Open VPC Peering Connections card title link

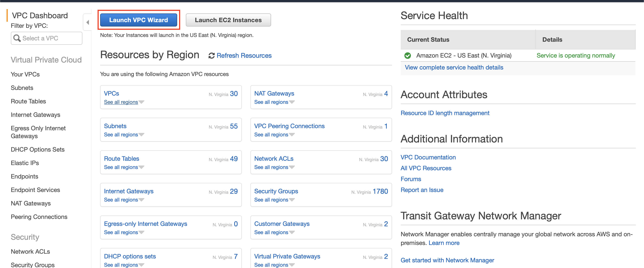click(289, 126)
